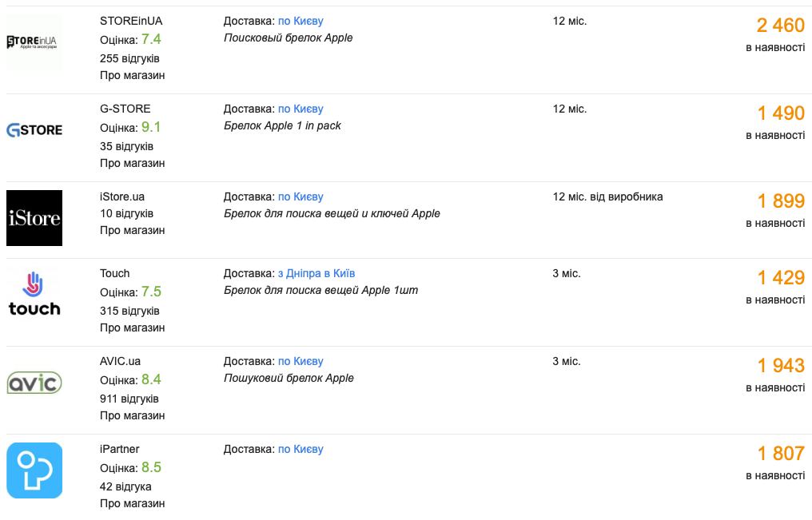Click the 1 429 Touch price

point(781,278)
